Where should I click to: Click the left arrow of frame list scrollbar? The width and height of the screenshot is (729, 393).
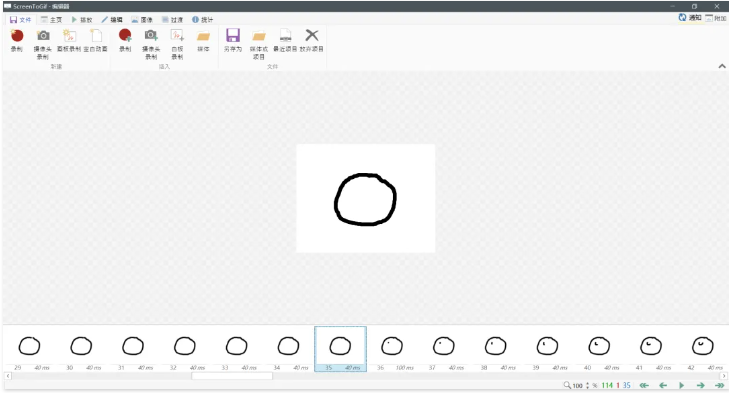point(8,376)
